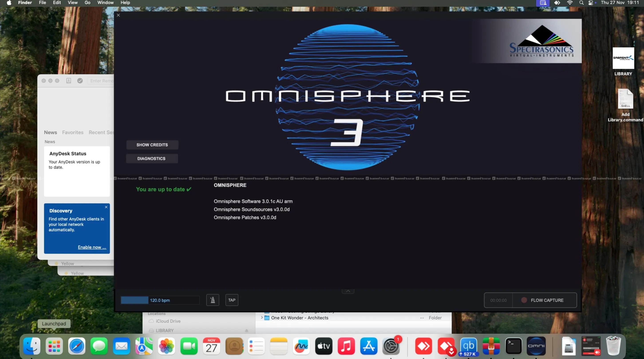Open Photos from the Dock

click(166, 346)
